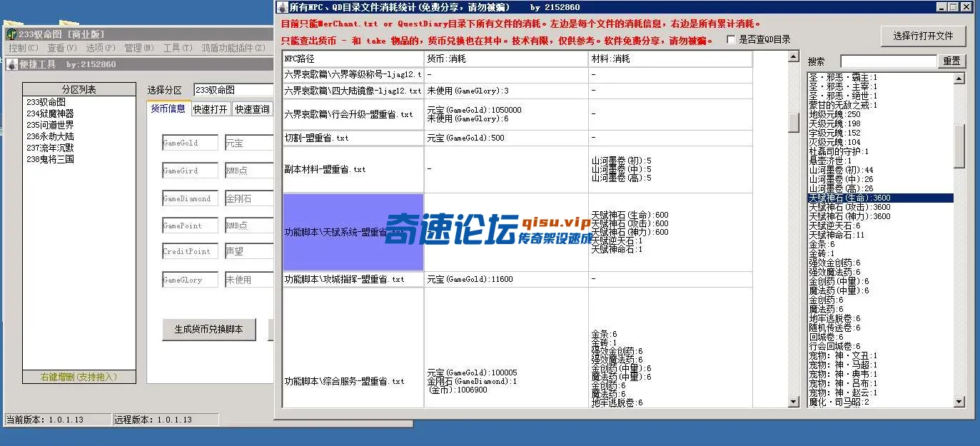This screenshot has width=980, height=446.
Task: Click the table scrollbar up arrow
Action: 794,57
